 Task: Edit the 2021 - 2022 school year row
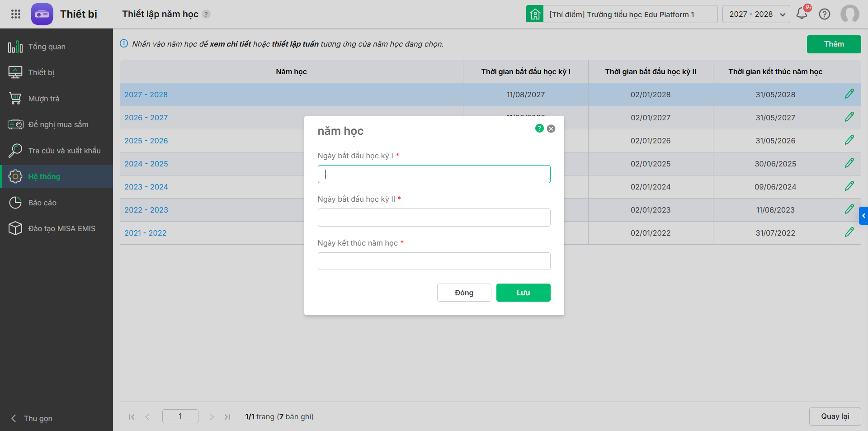click(849, 232)
